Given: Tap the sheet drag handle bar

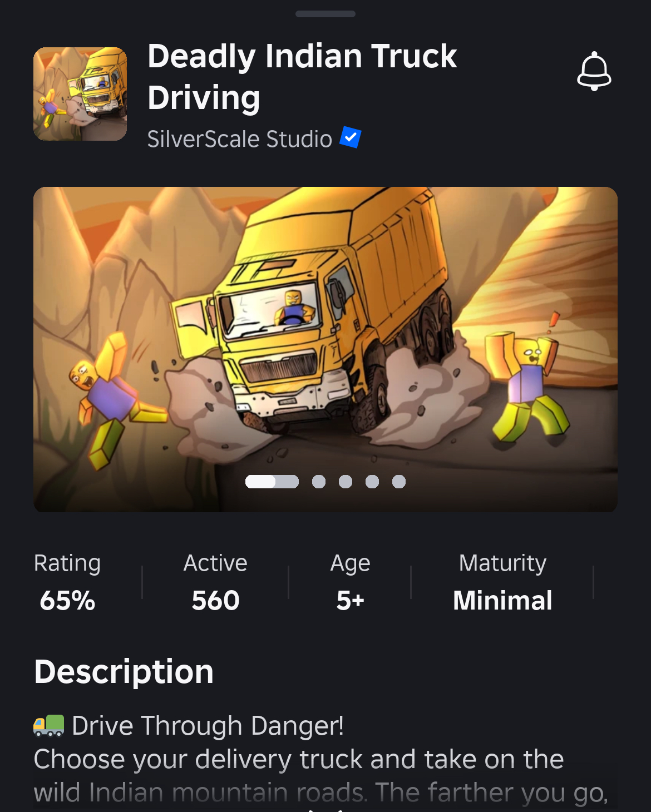Looking at the screenshot, I should coord(325,14).
